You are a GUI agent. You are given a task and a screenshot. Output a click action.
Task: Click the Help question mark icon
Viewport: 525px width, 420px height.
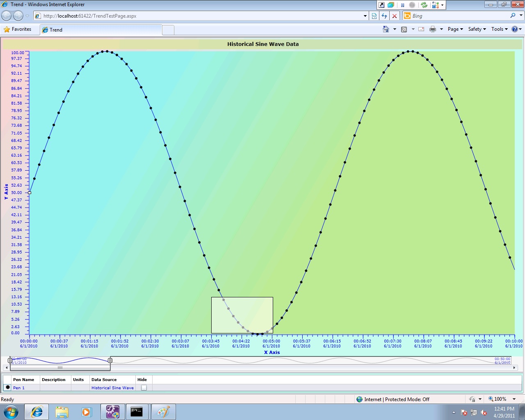[x=515, y=29]
